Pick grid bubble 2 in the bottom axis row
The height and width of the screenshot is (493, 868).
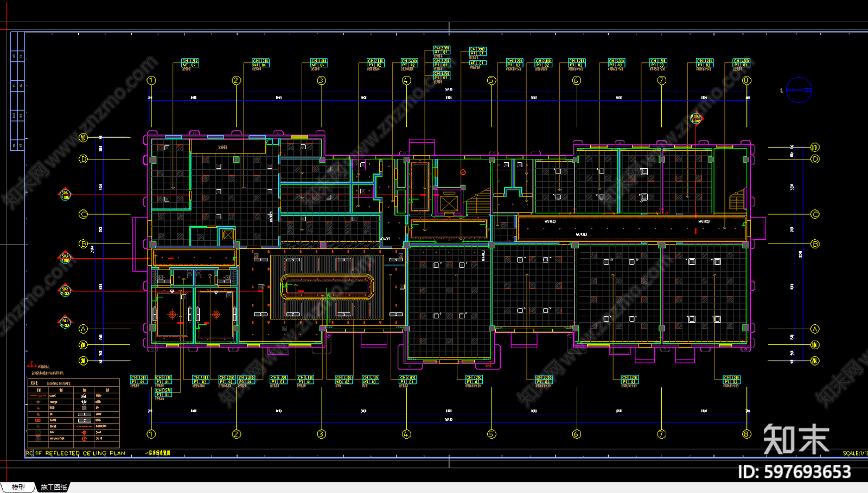coord(237,434)
